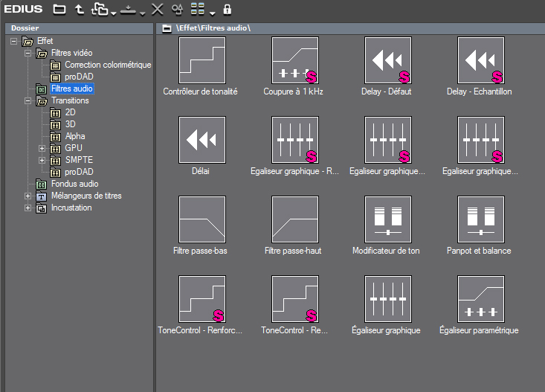Image resolution: width=545 pixels, height=392 pixels.
Task: Select Transitions in the tree
Action: pyautogui.click(x=70, y=100)
